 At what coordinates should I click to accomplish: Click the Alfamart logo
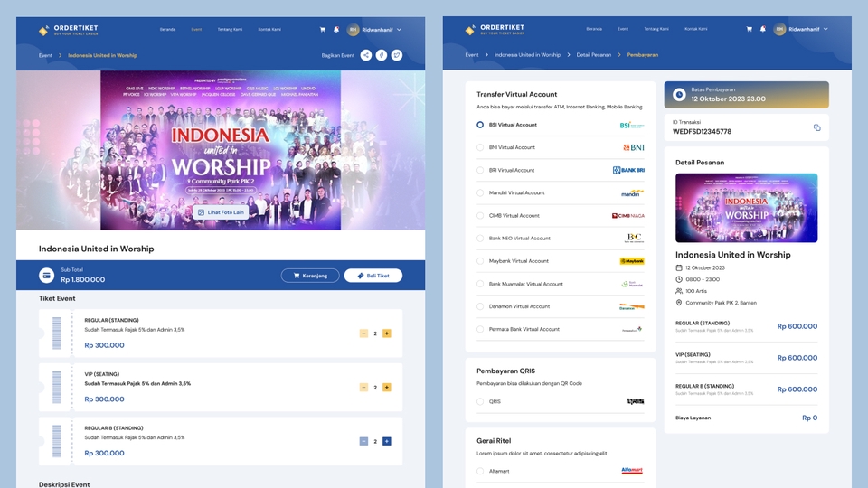[632, 471]
